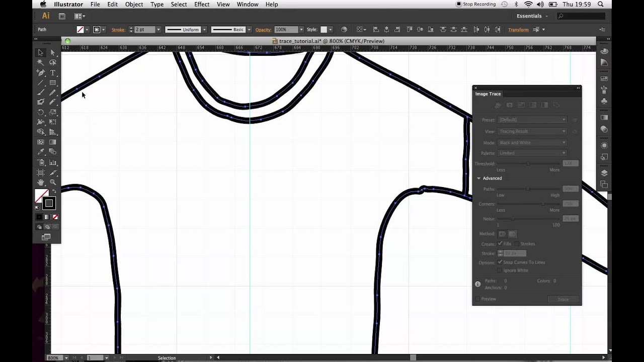Open the Preset dropdown in Image Trace
644x362 pixels.
pyautogui.click(x=532, y=120)
